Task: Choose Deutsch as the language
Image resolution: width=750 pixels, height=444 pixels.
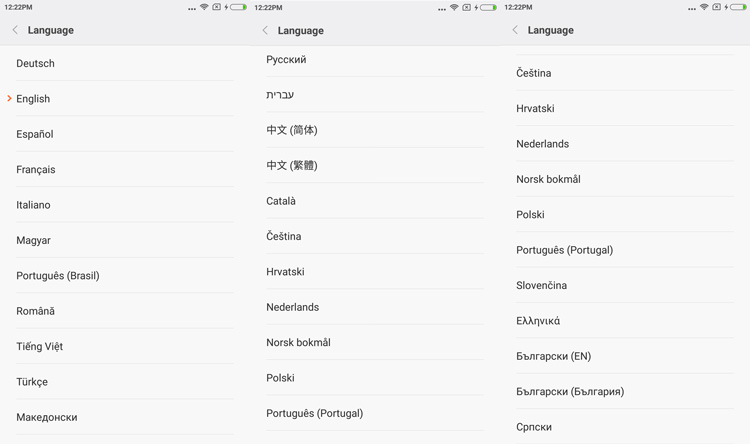Action: pyautogui.click(x=36, y=63)
